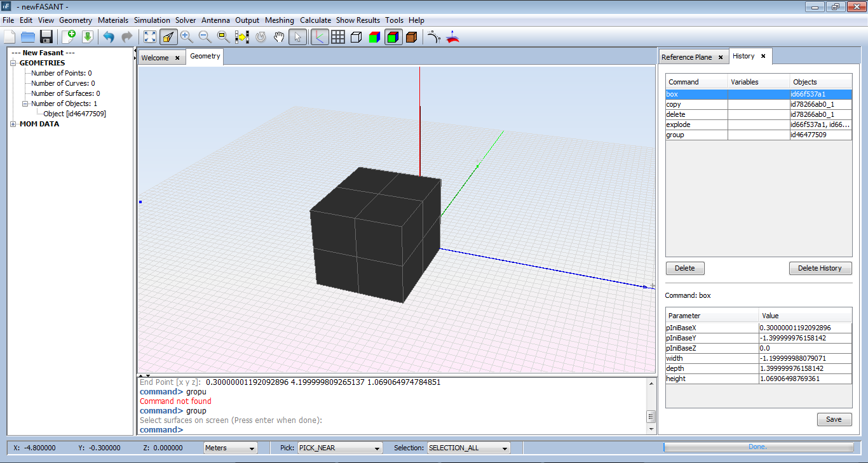Screen dimensions: 868x463
Task: Click the Save disk icon in toolbar
Action: [x=46, y=37]
